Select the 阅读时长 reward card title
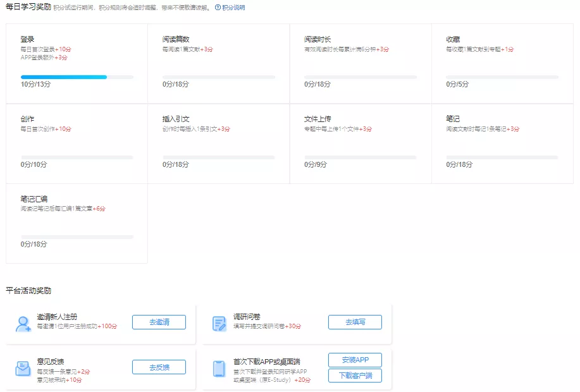Screen dimensions: 580x392 [x=317, y=39]
